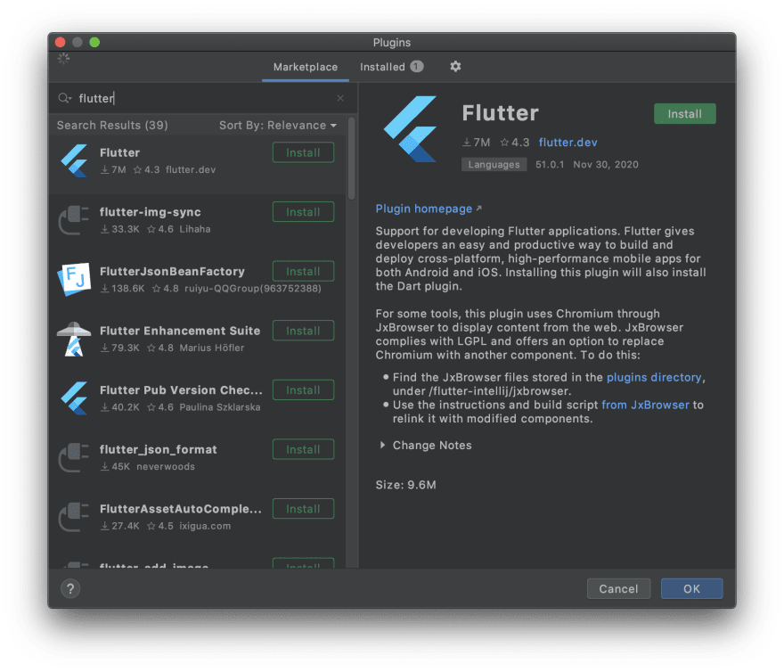784x672 pixels.
Task: Select the FlutterAssetAutoComple... result title
Action: pyautogui.click(x=181, y=509)
